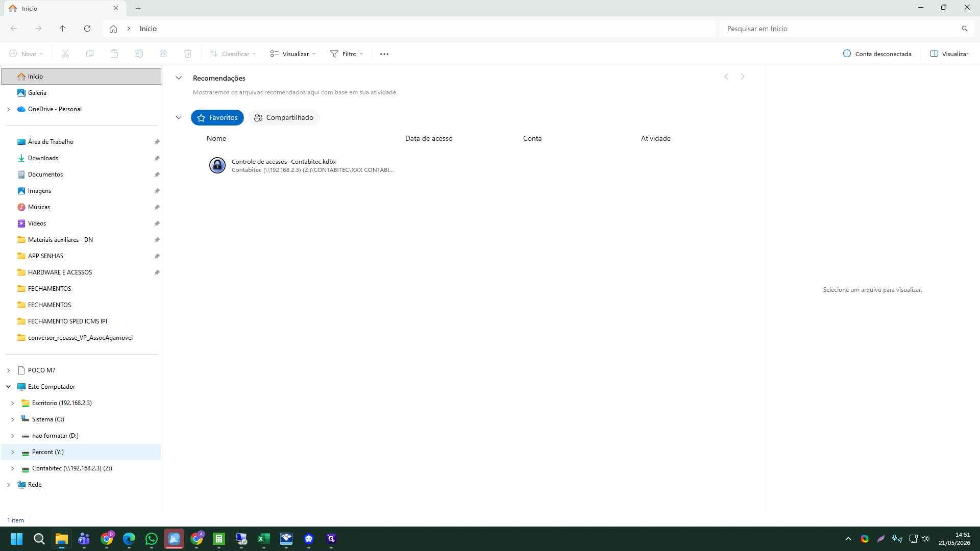Open FECHAMENTO SPED ICMS IPI folder
Screen dimensions: 980x551
coord(81,321)
